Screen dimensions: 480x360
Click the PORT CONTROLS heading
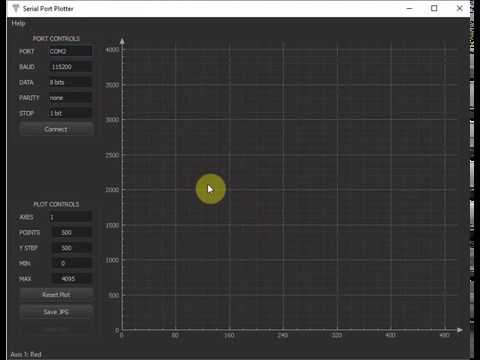(56, 39)
